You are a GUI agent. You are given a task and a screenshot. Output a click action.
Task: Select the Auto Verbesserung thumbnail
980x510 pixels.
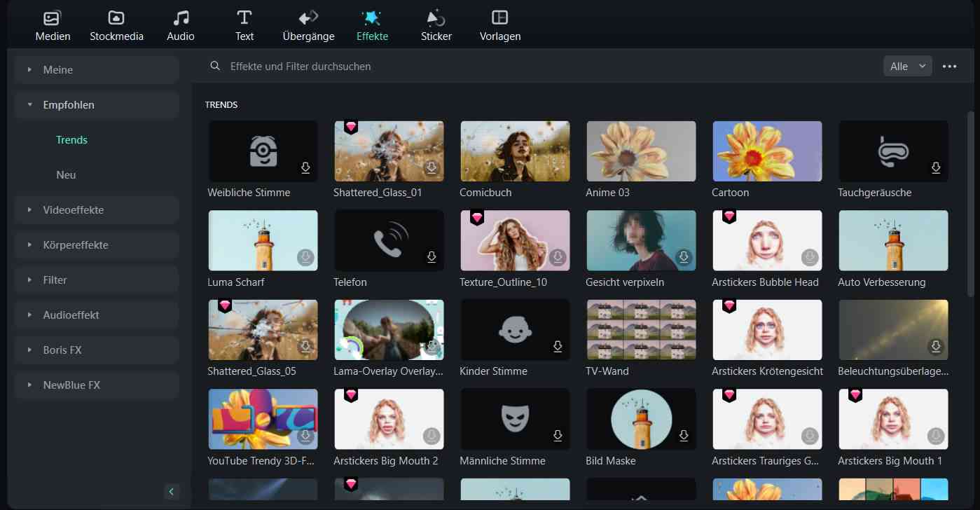(x=893, y=240)
